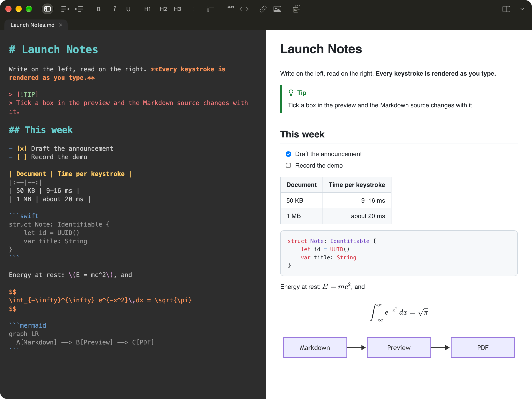Click the outdent lines icon
532x399 pixels.
[x=65, y=9]
